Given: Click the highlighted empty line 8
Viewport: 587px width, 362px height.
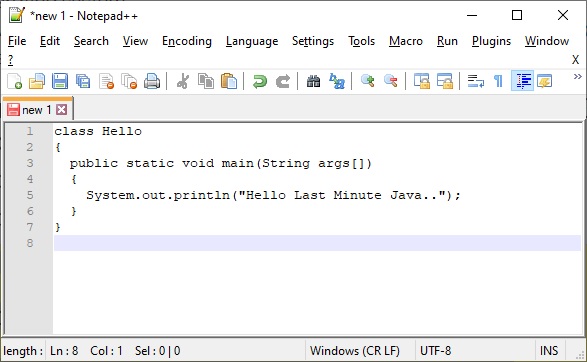Looking at the screenshot, I should click(317, 243).
